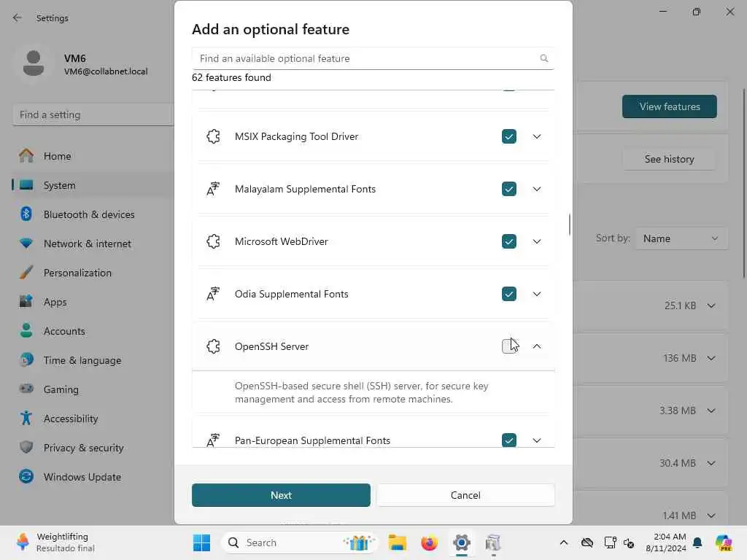Image resolution: width=747 pixels, height=560 pixels.
Task: Click the View features button
Action: (670, 106)
